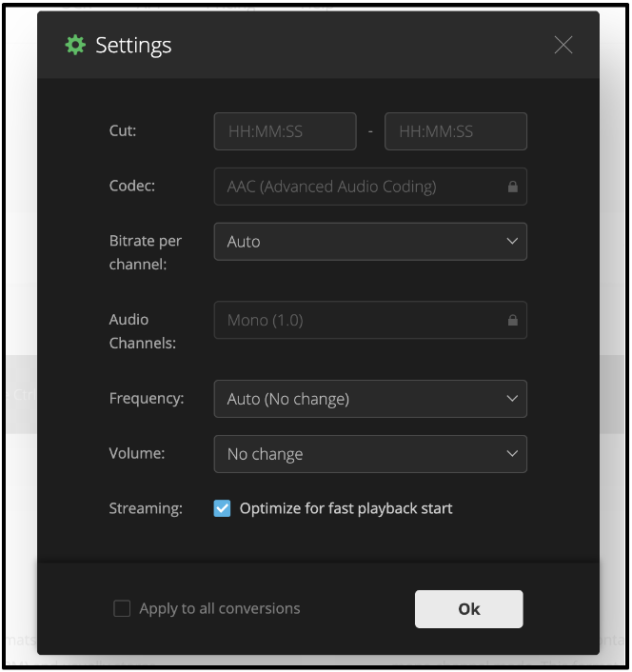The height and width of the screenshot is (672, 632).
Task: Uncheck Optimize for fast playback start
Action: (223, 508)
